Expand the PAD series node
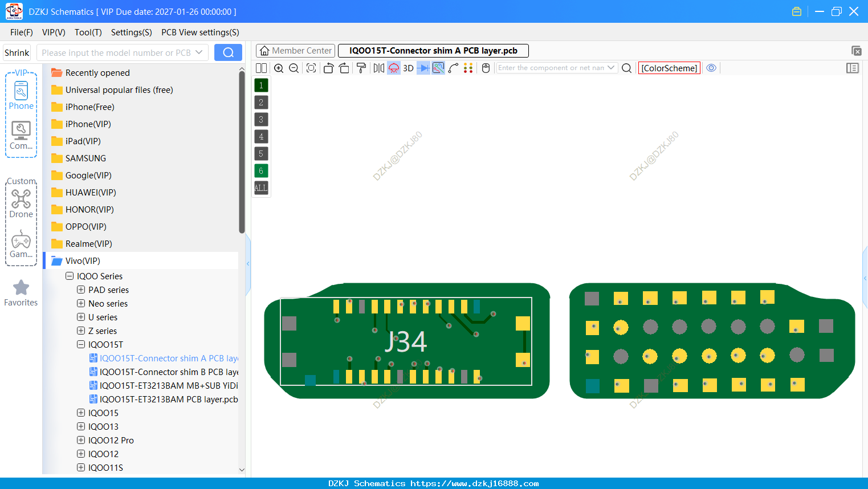This screenshot has height=489, width=868. (x=81, y=290)
